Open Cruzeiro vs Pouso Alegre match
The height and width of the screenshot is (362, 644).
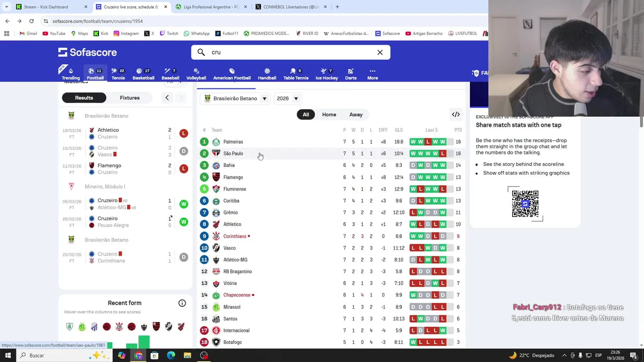coord(125,222)
